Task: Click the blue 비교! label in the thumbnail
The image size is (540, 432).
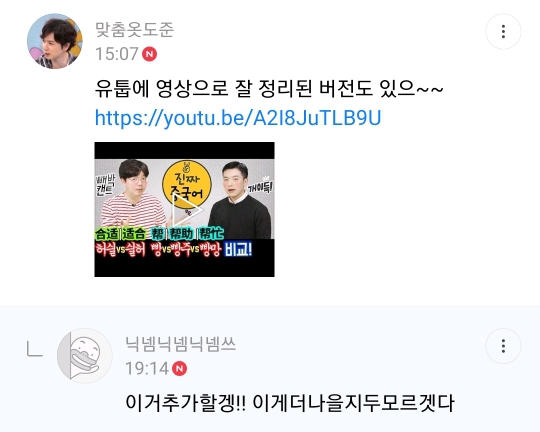Action: 238,249
